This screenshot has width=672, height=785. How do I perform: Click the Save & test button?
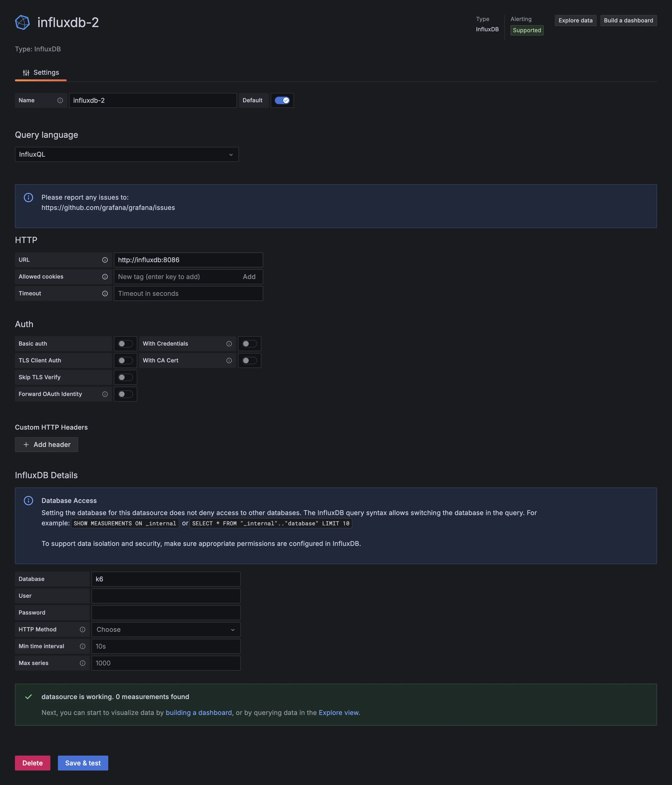click(83, 763)
